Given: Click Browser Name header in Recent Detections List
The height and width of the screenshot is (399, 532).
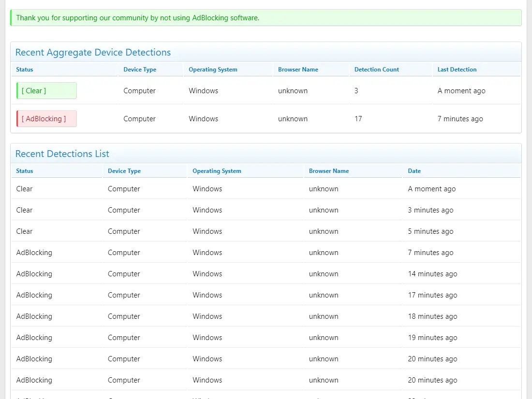Looking at the screenshot, I should (x=329, y=171).
